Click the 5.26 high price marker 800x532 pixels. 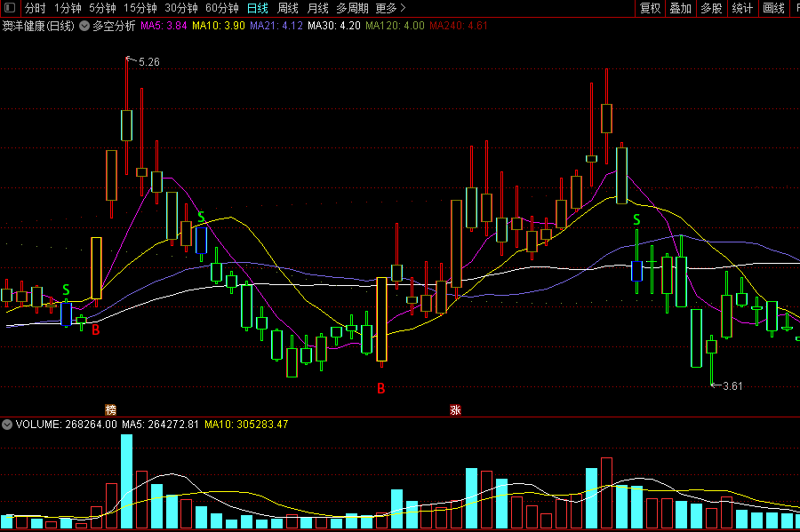click(149, 62)
